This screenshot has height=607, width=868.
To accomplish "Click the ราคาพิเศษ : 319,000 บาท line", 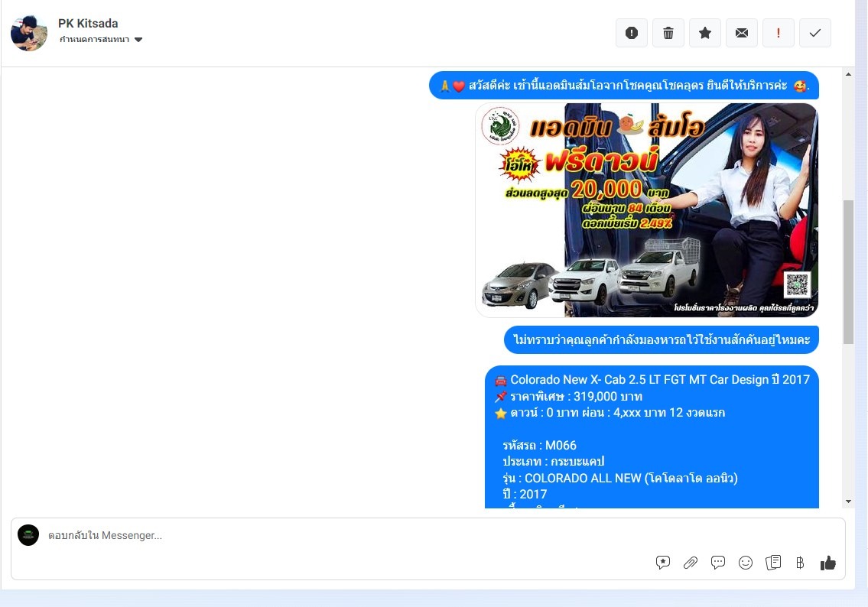I will click(568, 396).
